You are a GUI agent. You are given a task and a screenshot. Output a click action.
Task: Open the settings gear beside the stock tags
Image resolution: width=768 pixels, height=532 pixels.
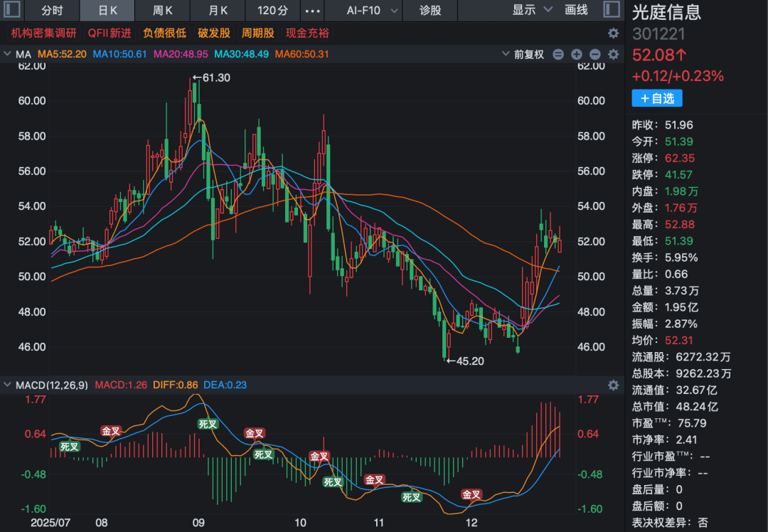[x=612, y=33]
